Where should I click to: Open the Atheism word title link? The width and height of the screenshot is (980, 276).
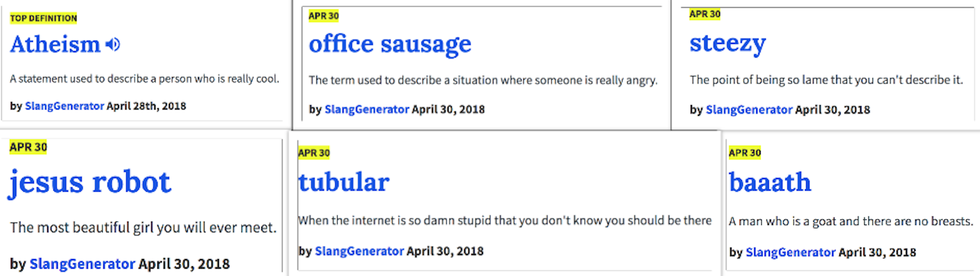[55, 44]
